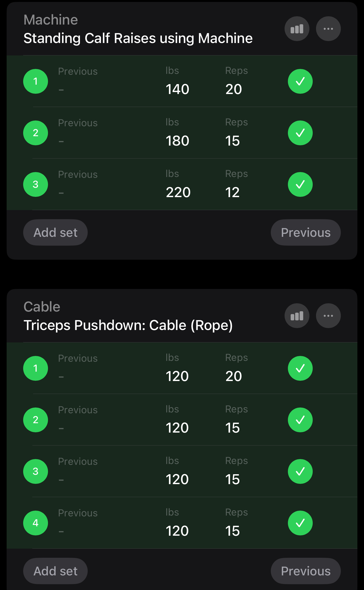Open stats chart for Triceps Pushdown
Screen dimensions: 364x590
[x=297, y=316]
